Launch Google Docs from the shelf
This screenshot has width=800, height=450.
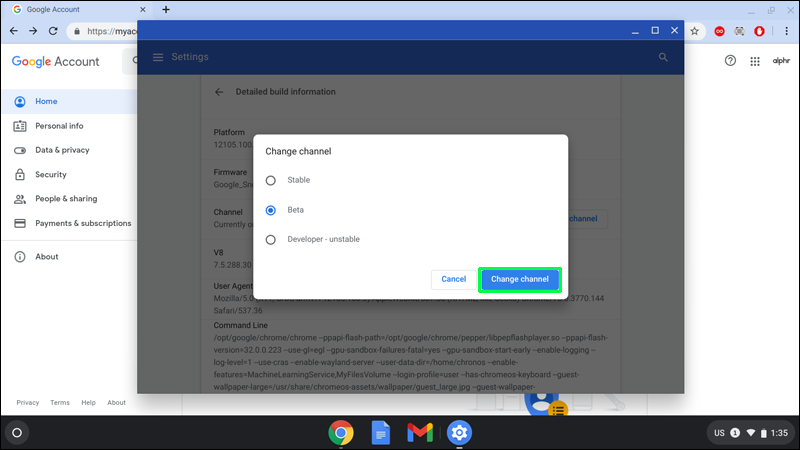point(381,433)
